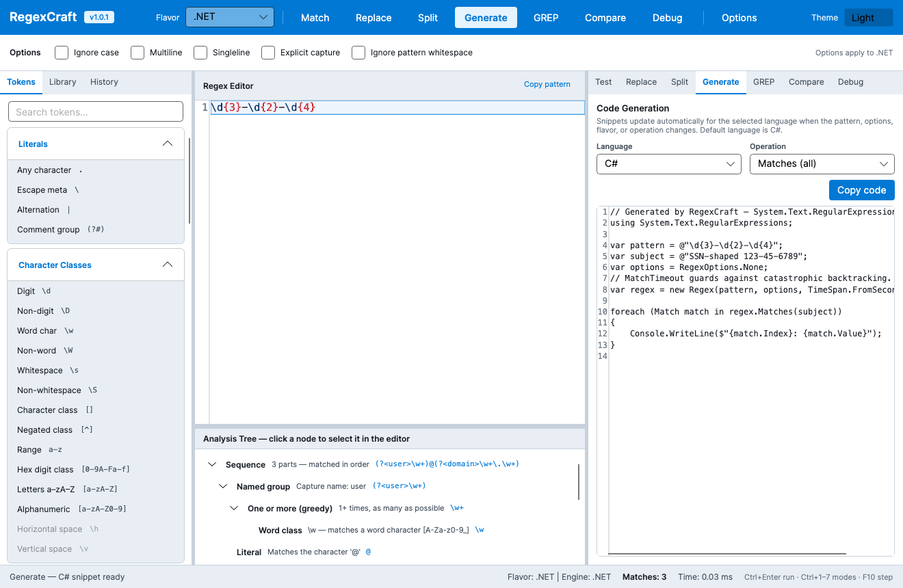Image resolution: width=903 pixels, height=588 pixels.
Task: Click the RegexCraft logo title
Action: 43,18
